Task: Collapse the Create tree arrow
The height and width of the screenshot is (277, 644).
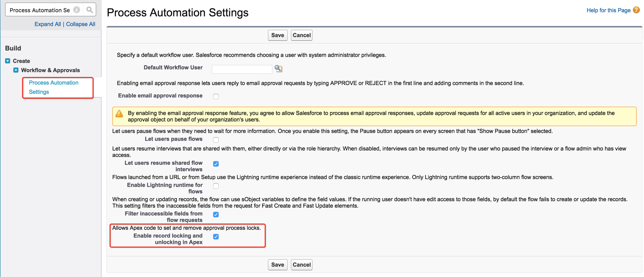Action: pyautogui.click(x=8, y=61)
